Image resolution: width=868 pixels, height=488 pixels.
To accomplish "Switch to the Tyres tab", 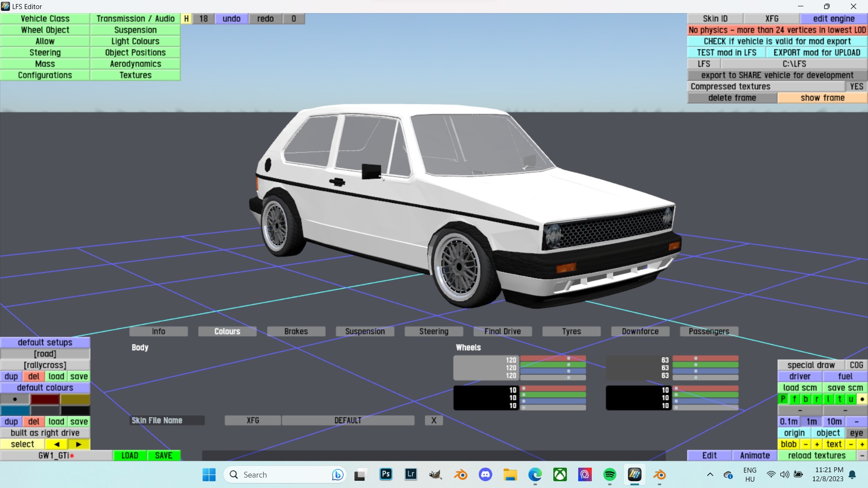I will pyautogui.click(x=571, y=331).
